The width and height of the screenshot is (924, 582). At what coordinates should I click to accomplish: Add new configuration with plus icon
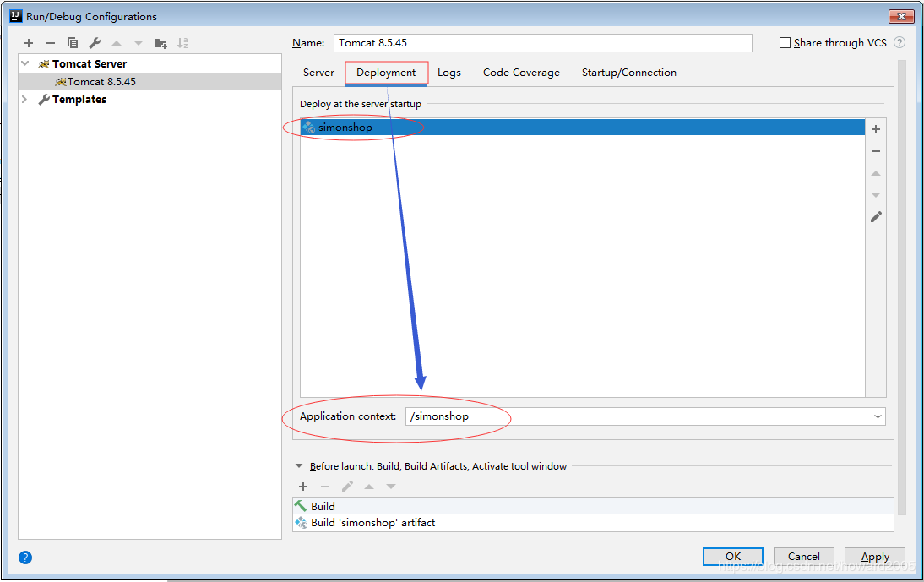coord(28,43)
